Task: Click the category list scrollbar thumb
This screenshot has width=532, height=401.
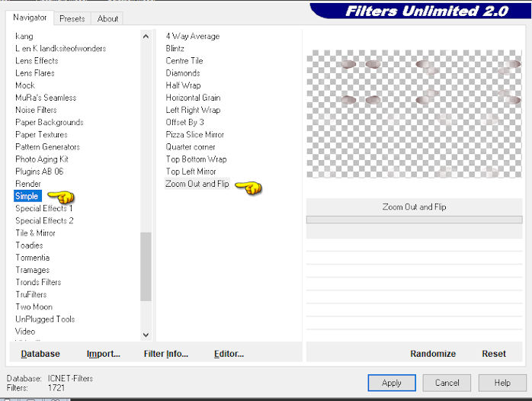Action: pos(146,267)
